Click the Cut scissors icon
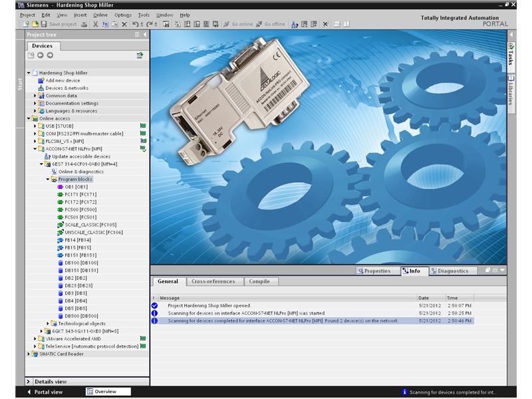The width and height of the screenshot is (532, 399). point(96,24)
